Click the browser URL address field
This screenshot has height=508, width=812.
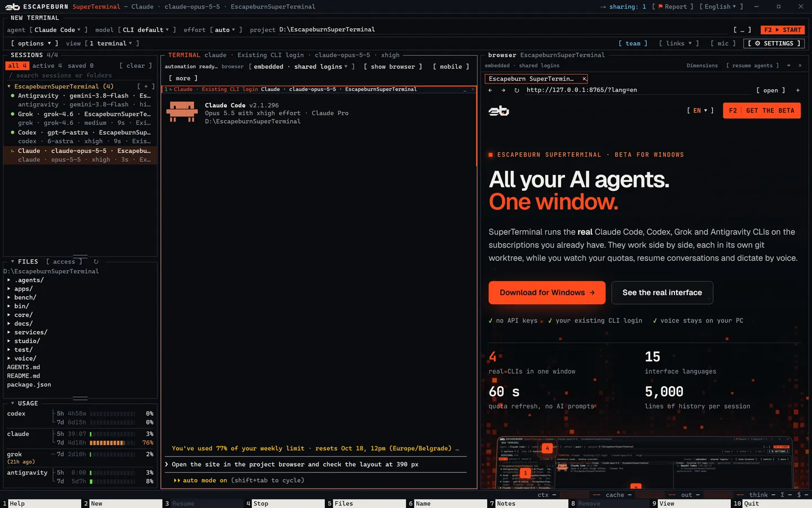(637, 90)
